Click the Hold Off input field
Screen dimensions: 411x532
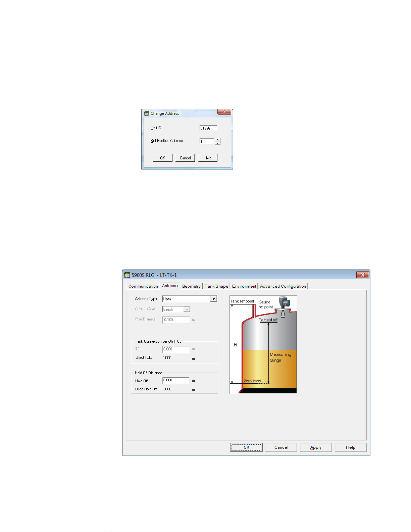pos(176,380)
